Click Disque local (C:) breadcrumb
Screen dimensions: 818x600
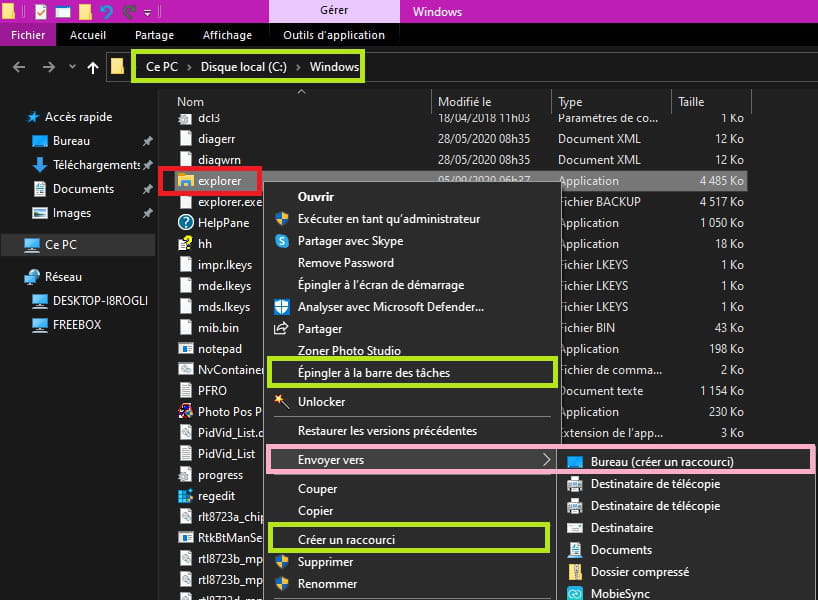[x=244, y=67]
